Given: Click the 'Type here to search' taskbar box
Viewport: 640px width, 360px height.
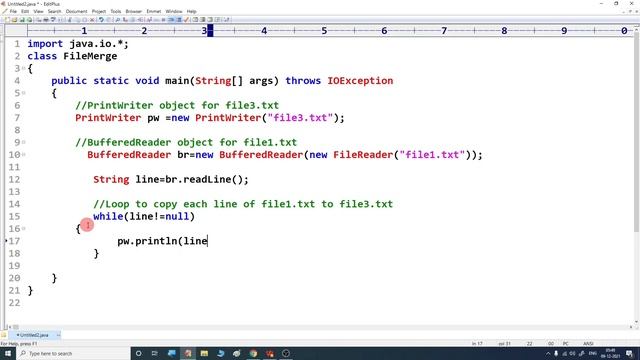Looking at the screenshot, I should click(73, 353).
